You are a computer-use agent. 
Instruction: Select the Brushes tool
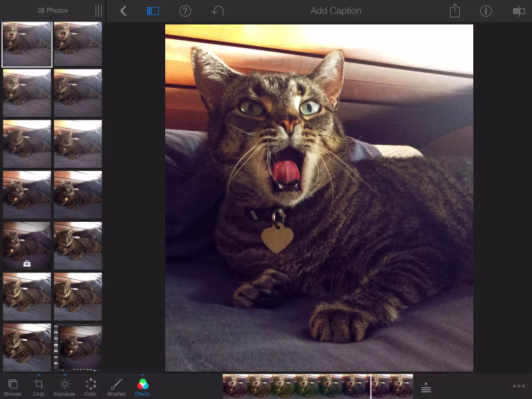tap(117, 388)
